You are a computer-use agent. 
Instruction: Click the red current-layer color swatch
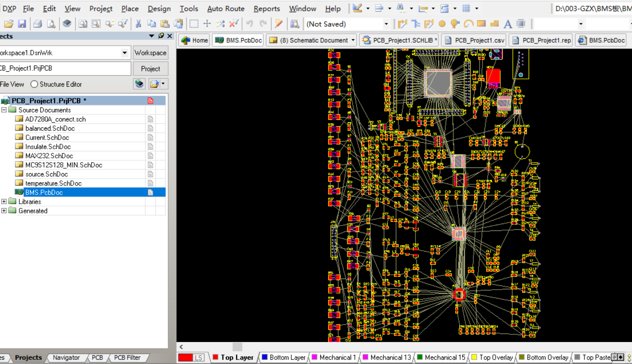tap(185, 358)
